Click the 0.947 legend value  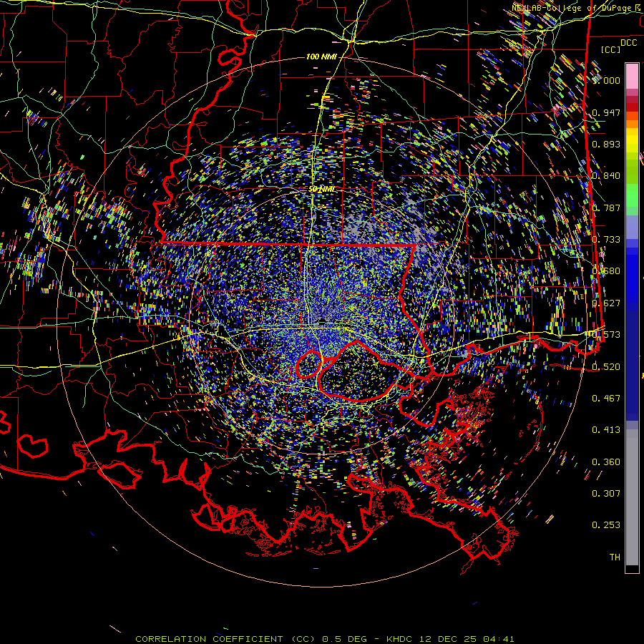tap(606, 112)
